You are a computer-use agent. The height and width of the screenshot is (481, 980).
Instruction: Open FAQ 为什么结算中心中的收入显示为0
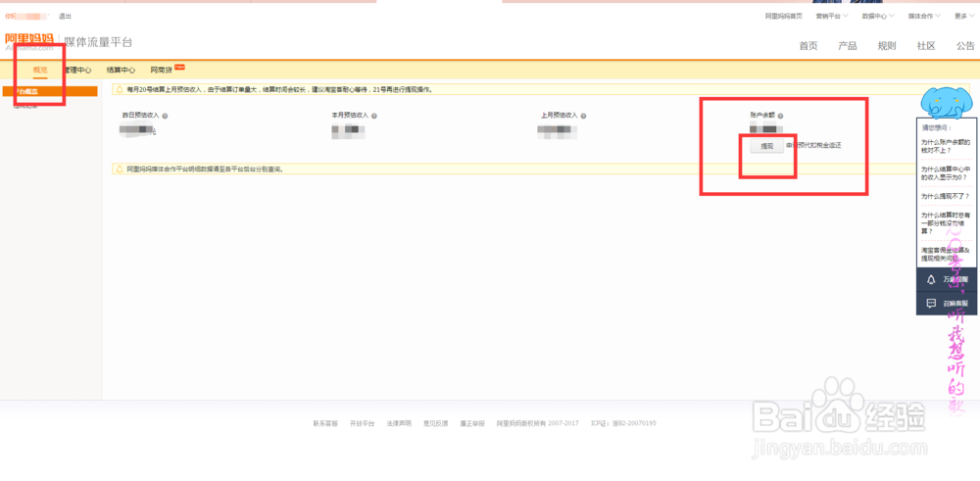944,173
